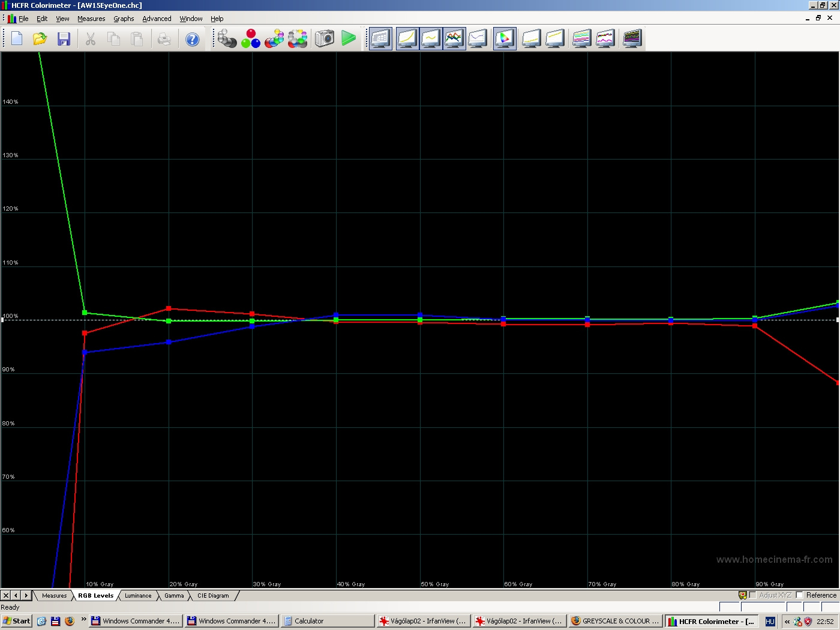Measure primaries with red-green-blue spheres icon
840x630 pixels.
[251, 39]
